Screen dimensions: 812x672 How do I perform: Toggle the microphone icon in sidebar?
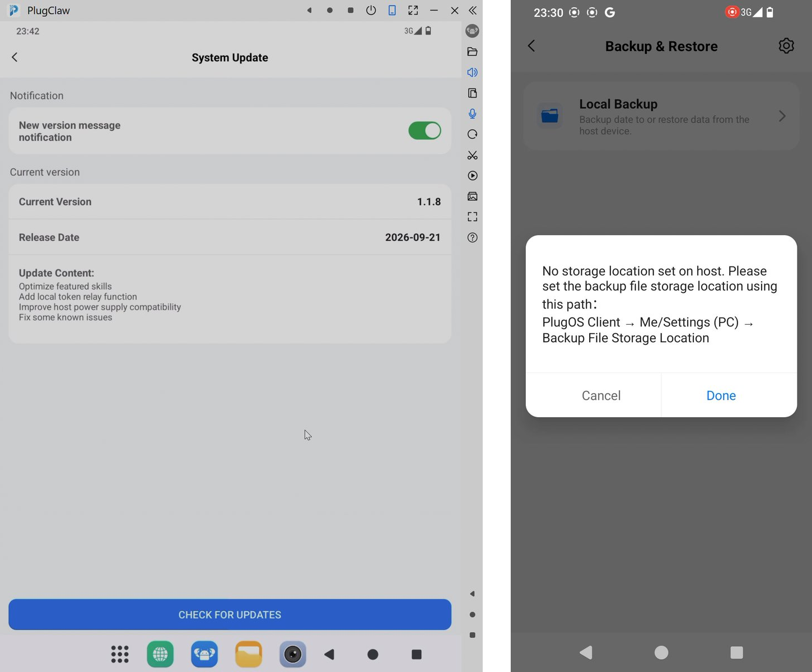pyautogui.click(x=472, y=114)
